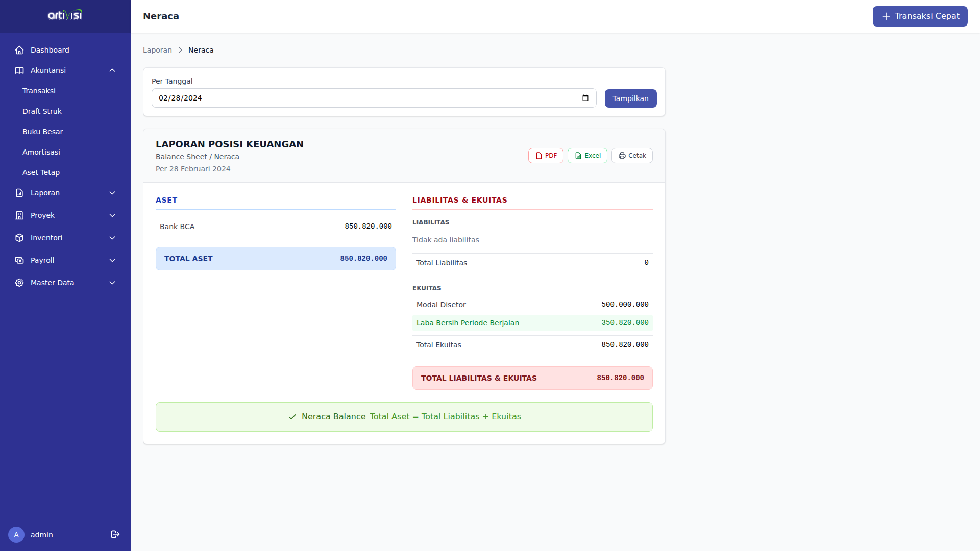
Task: Open the Aset Tetap menu entry
Action: point(41,172)
